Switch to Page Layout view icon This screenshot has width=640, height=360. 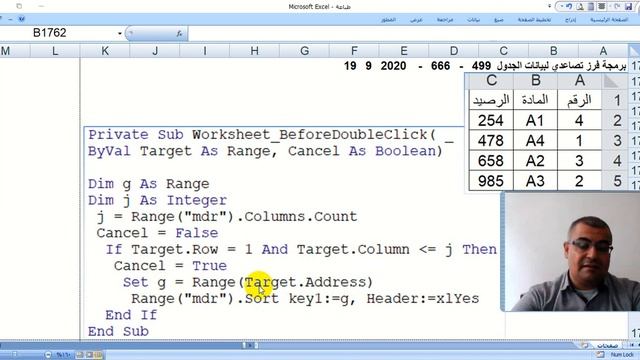[x=89, y=355]
